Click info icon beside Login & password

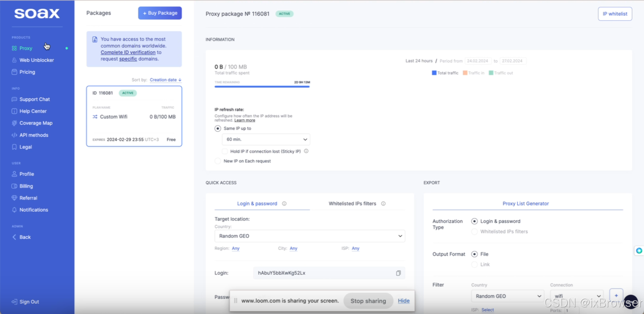284,204
